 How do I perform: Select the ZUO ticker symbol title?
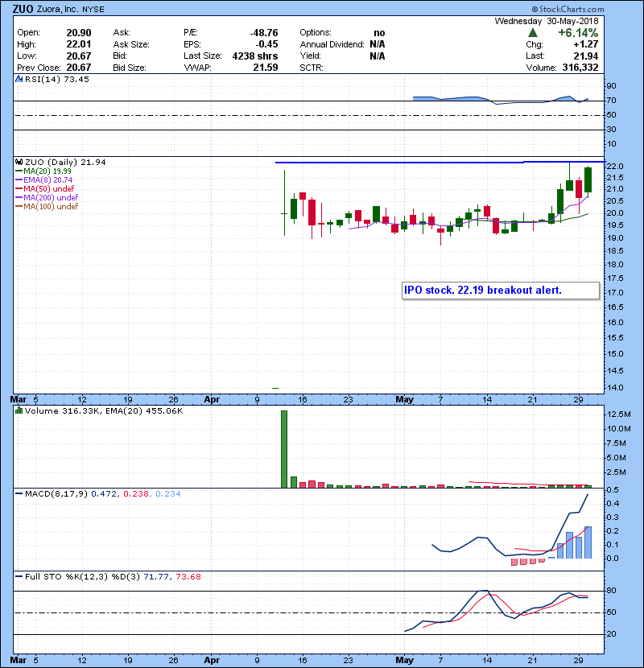[x=23, y=9]
